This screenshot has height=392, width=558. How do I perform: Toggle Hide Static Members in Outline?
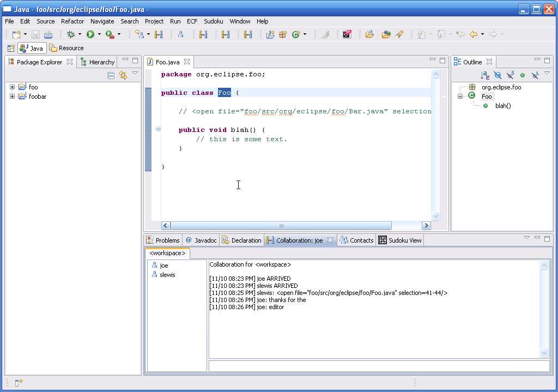(510, 75)
